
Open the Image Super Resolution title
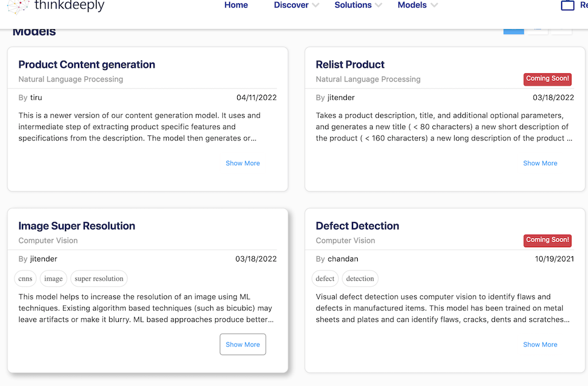pyautogui.click(x=76, y=226)
